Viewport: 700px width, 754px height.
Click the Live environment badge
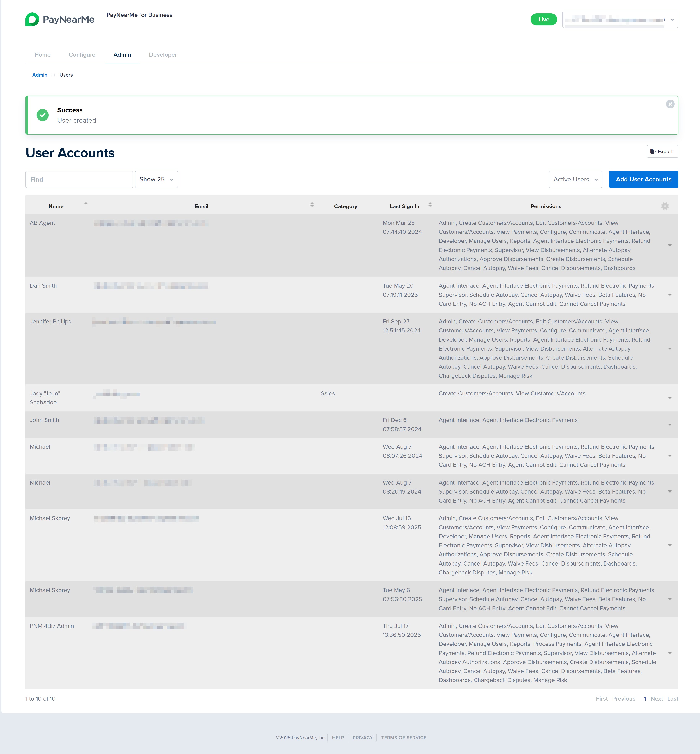point(544,20)
